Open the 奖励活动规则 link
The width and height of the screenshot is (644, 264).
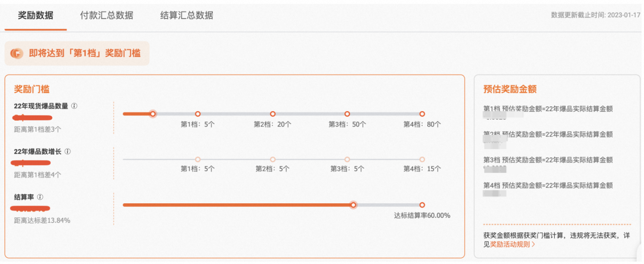point(510,245)
